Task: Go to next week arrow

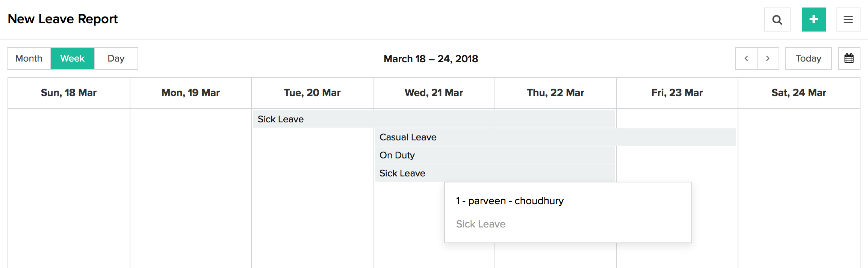Action: 768,59
